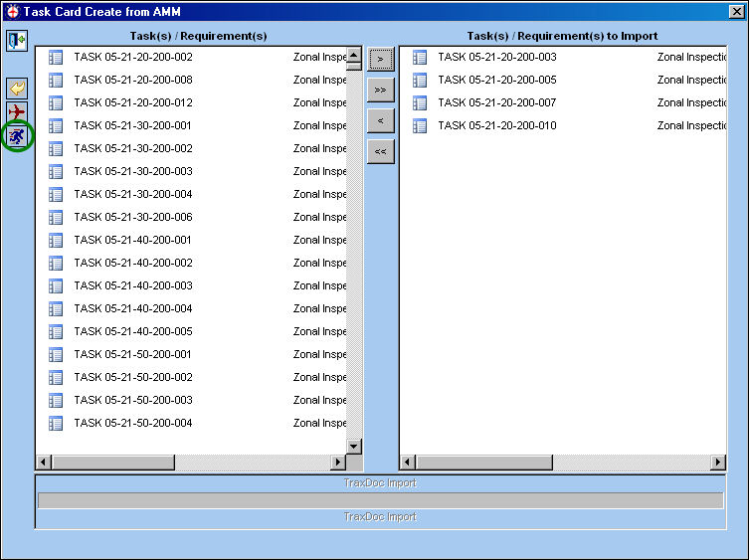This screenshot has height=560, width=749.
Task: Click the blue running figure icon
Action: point(17,136)
